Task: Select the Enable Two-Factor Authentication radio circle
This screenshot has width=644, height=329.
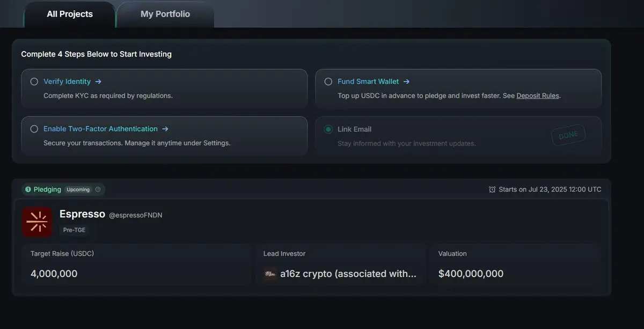Action: [34, 129]
